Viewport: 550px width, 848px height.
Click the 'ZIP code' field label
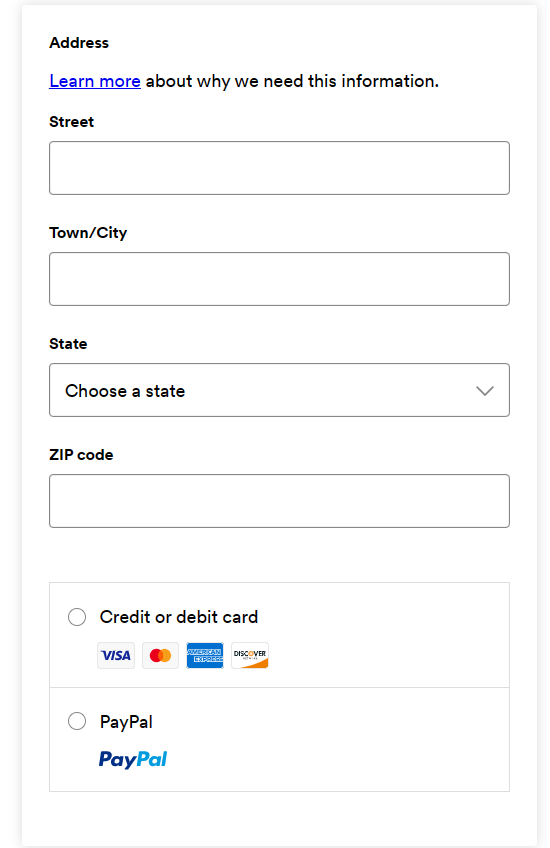point(81,455)
